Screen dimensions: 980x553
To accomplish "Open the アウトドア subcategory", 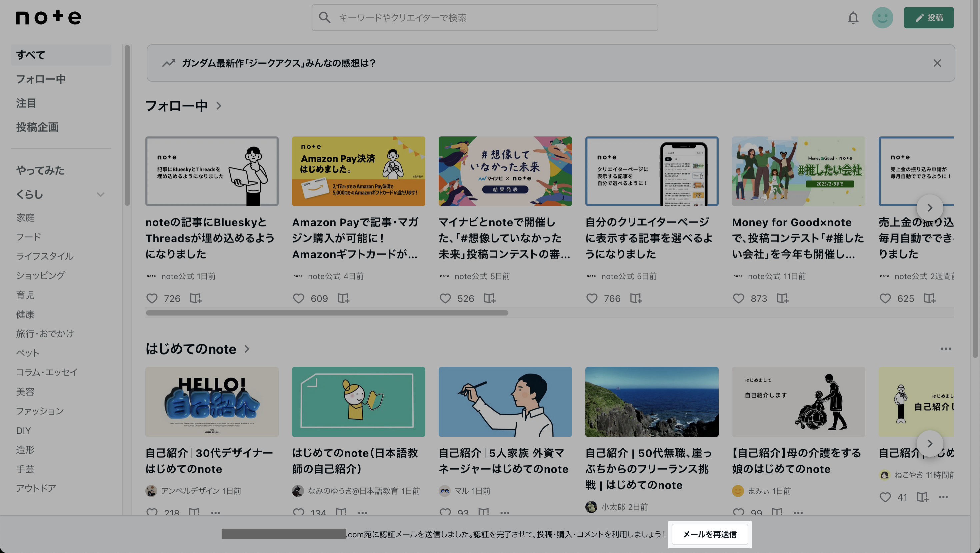I will pos(36,488).
